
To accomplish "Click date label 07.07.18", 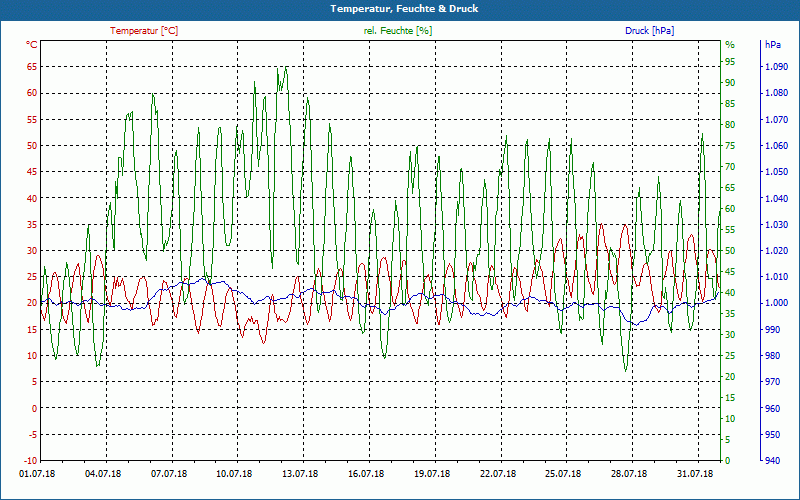I will tap(169, 474).
